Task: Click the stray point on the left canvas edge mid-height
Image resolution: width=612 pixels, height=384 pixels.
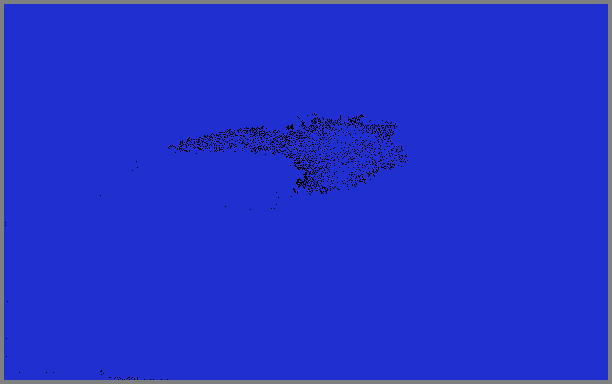Action: pyautogui.click(x=5, y=224)
